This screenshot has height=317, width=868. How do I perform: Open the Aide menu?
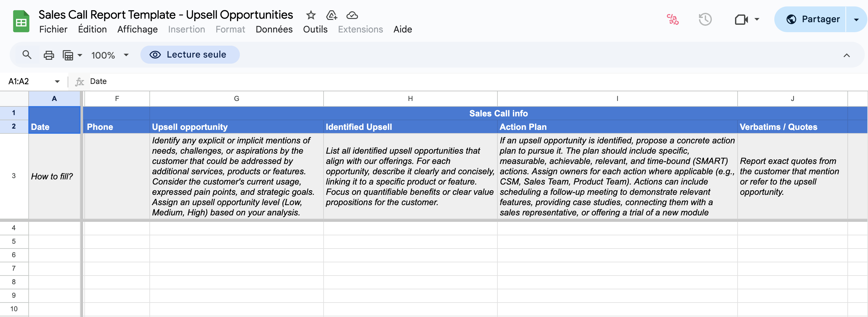point(402,30)
